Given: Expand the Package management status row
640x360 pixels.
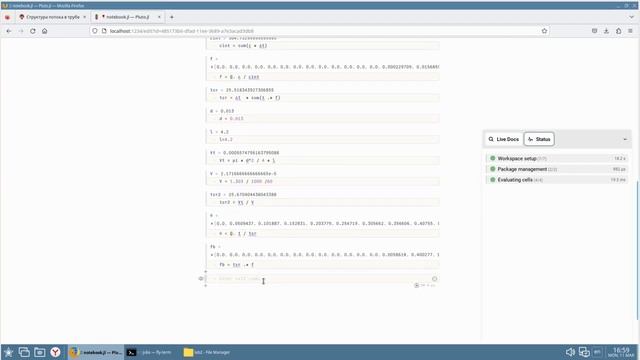Looking at the screenshot, I should pos(557,169).
